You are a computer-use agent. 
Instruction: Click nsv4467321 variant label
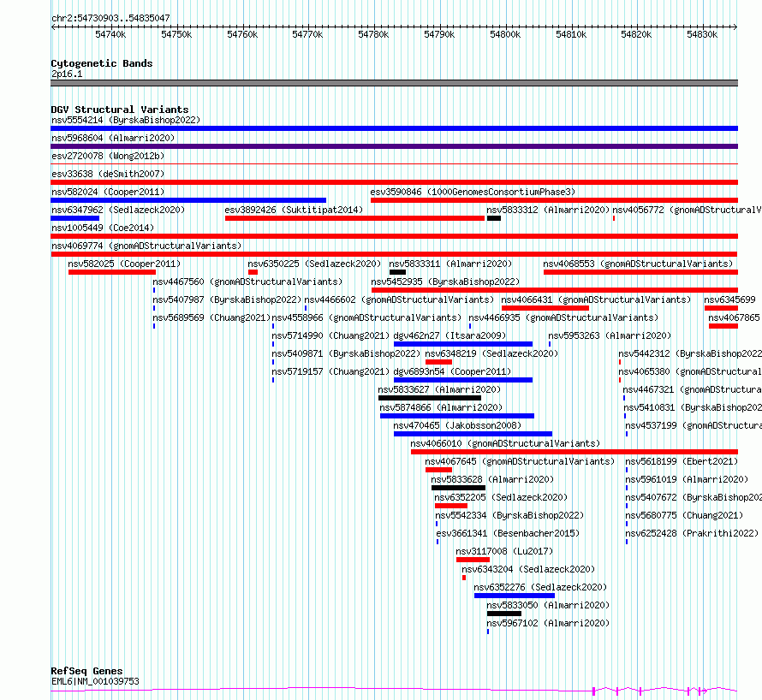point(692,389)
